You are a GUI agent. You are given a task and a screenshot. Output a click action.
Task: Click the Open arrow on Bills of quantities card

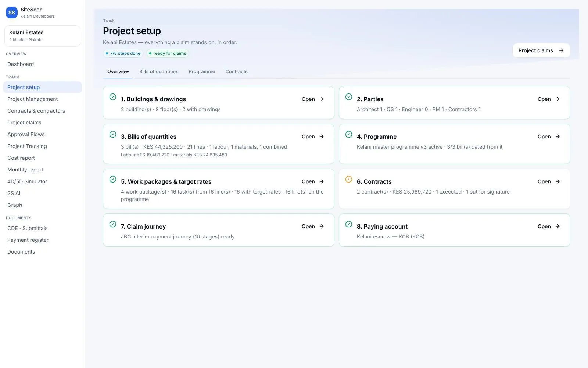coord(322,137)
